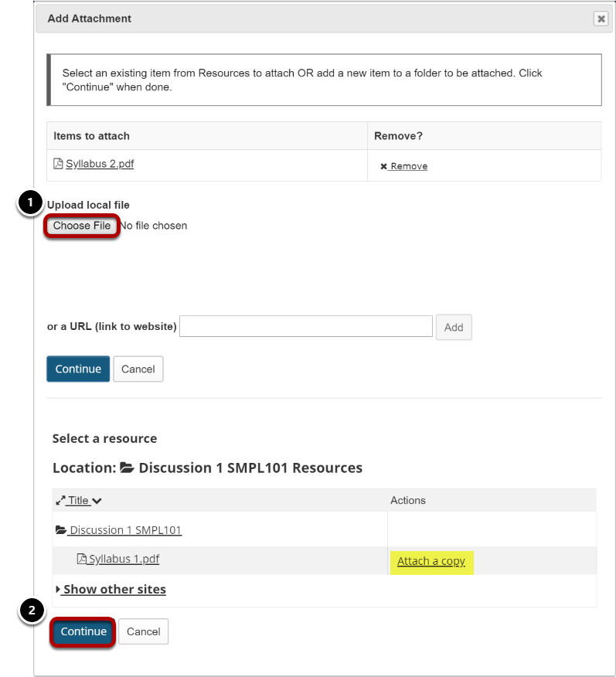Open the Syllabus 1.pdf link
This screenshot has height=677, width=616.
click(x=124, y=559)
